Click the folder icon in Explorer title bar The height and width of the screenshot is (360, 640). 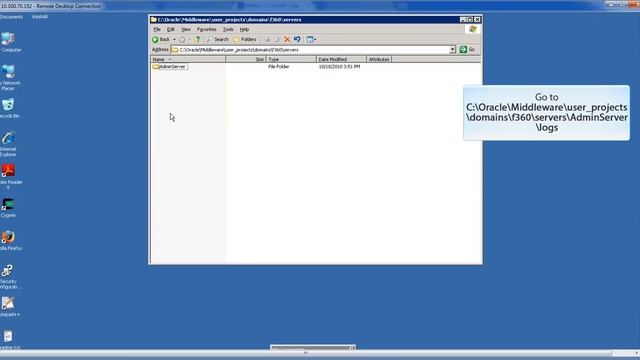point(153,19)
